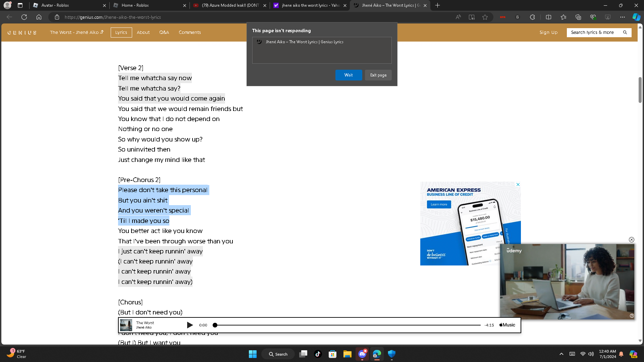Click the lyric "Please don't take this personal"
The height and width of the screenshot is (362, 644).
pos(163,190)
